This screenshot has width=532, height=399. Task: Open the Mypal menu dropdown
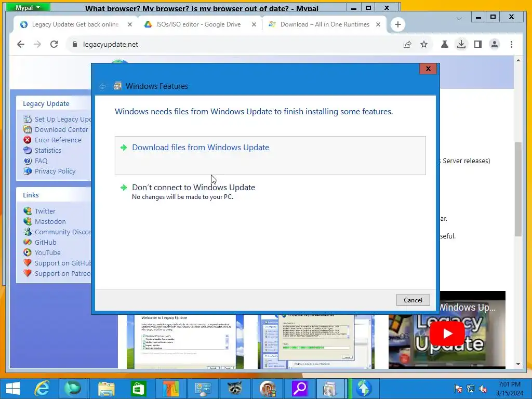tap(28, 7)
